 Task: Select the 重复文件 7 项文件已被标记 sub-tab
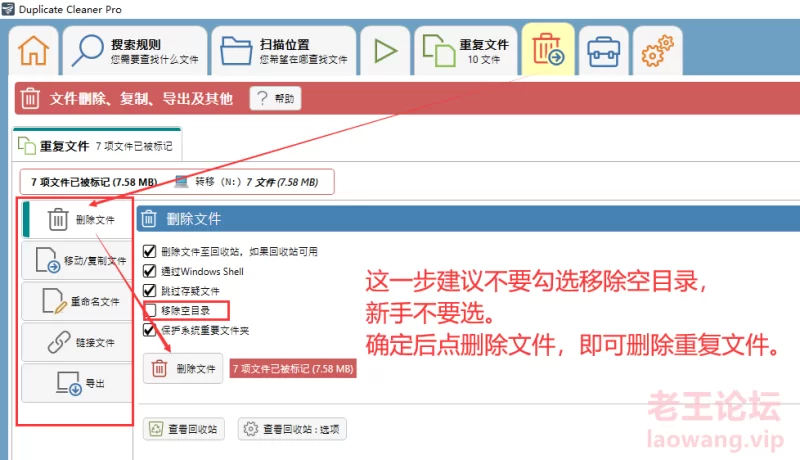pyautogui.click(x=97, y=146)
